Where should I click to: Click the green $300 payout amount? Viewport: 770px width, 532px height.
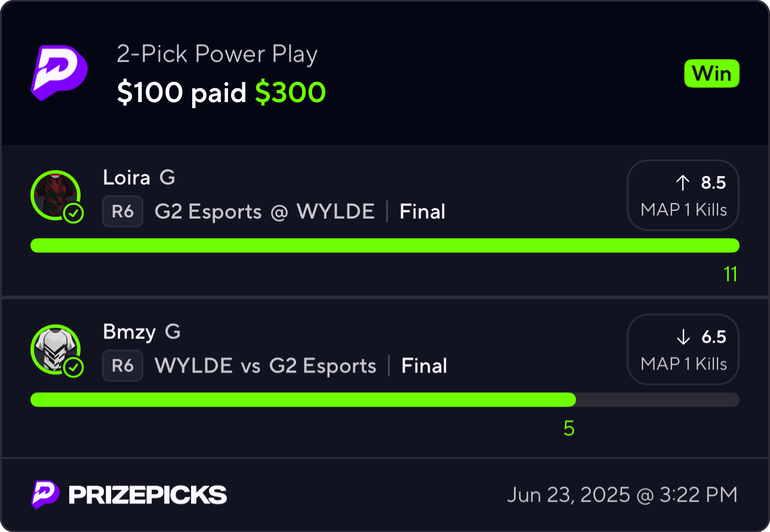291,93
